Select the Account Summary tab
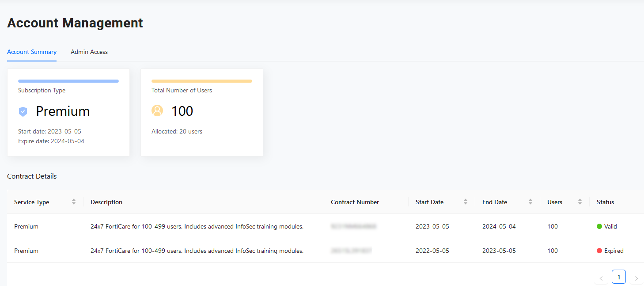Viewport: 644px width, 286px height. [x=32, y=52]
